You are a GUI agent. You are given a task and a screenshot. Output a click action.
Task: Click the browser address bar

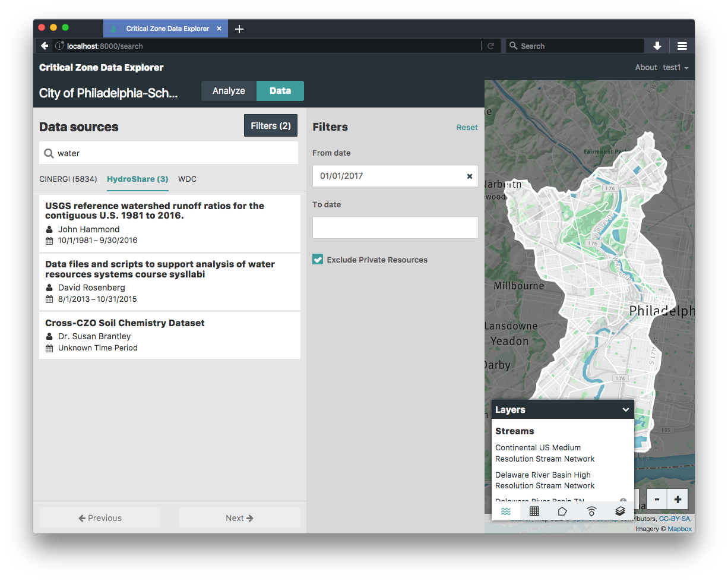[x=267, y=46]
